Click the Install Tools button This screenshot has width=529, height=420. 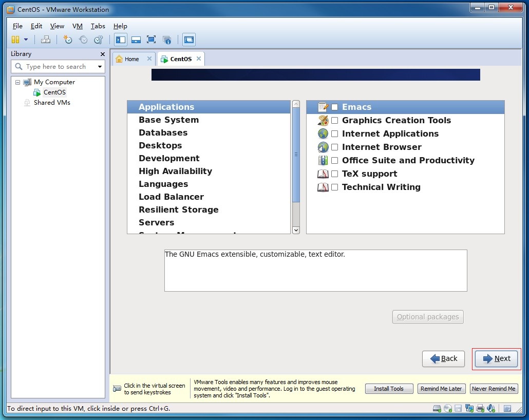pyautogui.click(x=389, y=389)
